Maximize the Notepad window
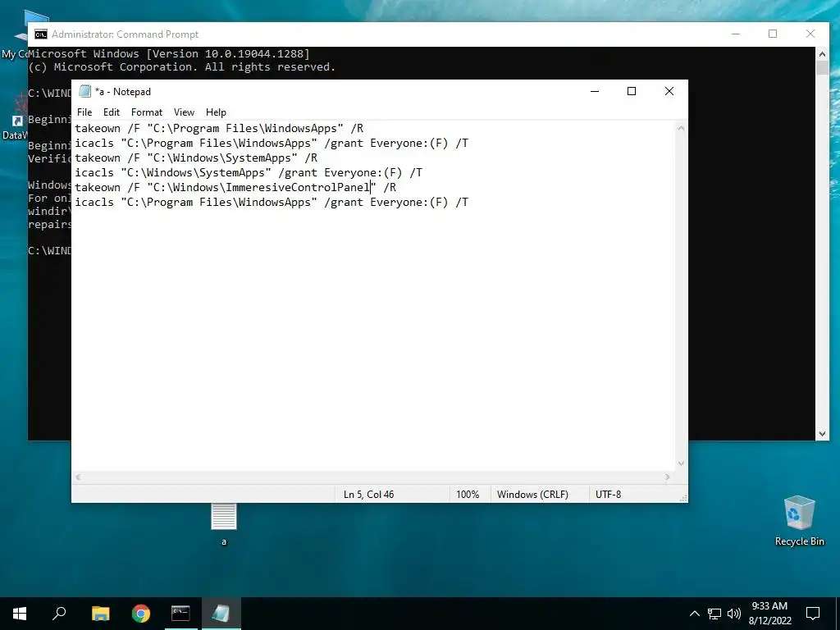The height and width of the screenshot is (630, 840). [632, 91]
